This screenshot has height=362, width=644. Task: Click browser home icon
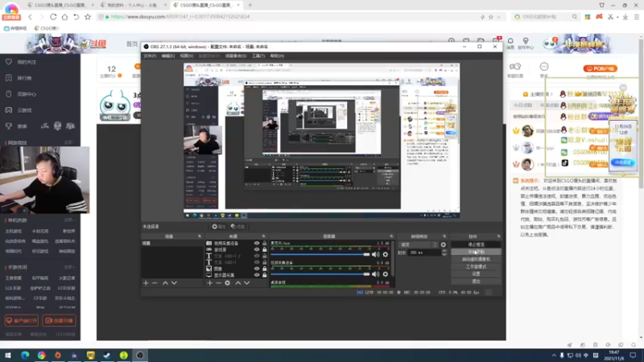[x=64, y=17]
